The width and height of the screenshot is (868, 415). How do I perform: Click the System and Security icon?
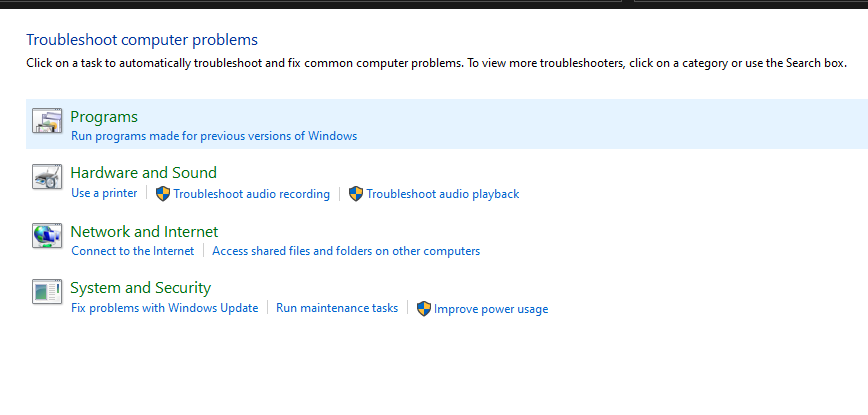click(x=47, y=293)
